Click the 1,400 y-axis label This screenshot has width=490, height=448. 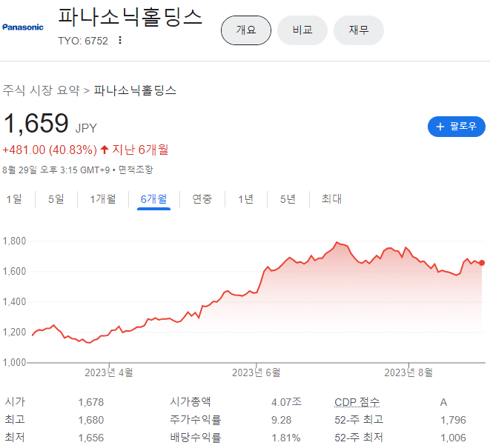(14, 302)
